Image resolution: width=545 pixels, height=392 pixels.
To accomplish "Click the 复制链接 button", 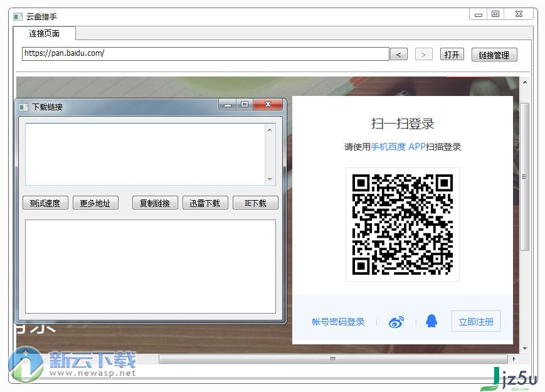I will (155, 203).
